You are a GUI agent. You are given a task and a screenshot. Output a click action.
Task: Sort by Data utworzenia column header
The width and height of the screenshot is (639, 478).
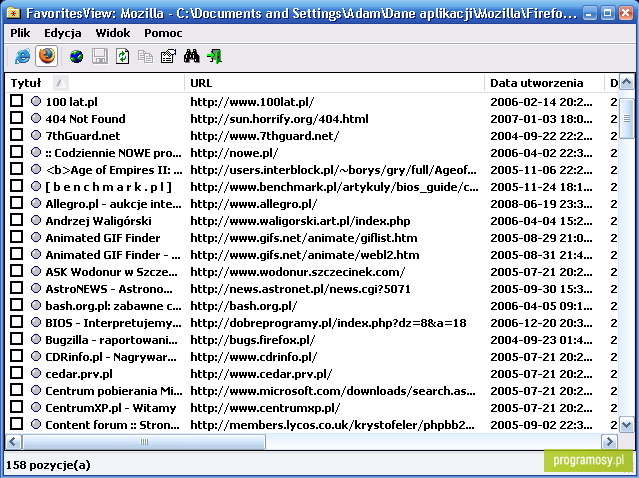click(x=544, y=83)
